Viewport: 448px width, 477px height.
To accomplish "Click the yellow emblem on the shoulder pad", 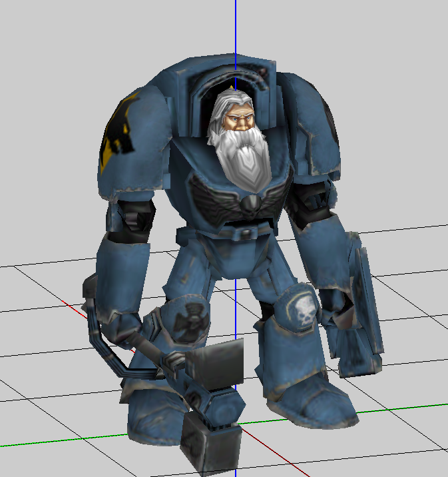I will coord(119,133).
